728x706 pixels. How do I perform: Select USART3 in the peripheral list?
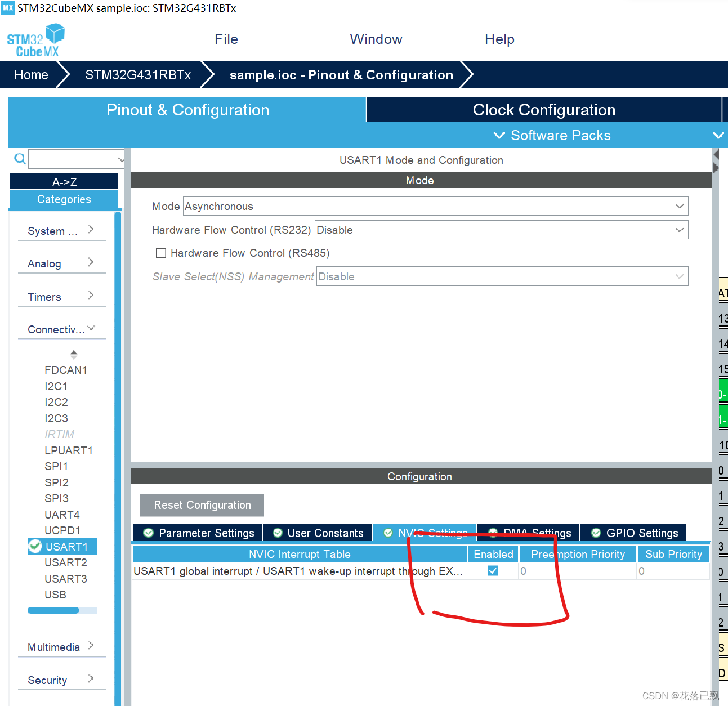coord(66,579)
